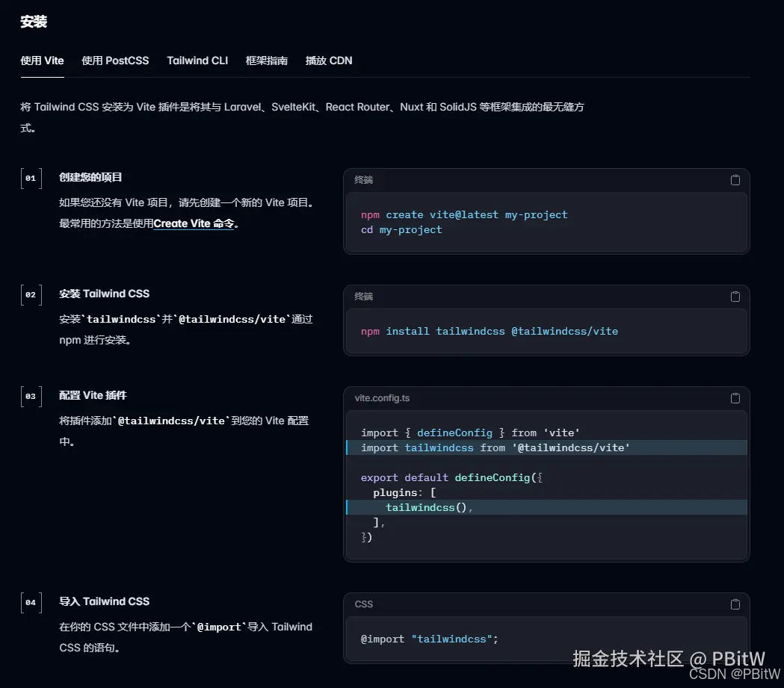Click the step 03 number badge
The height and width of the screenshot is (688, 784).
[x=31, y=397]
